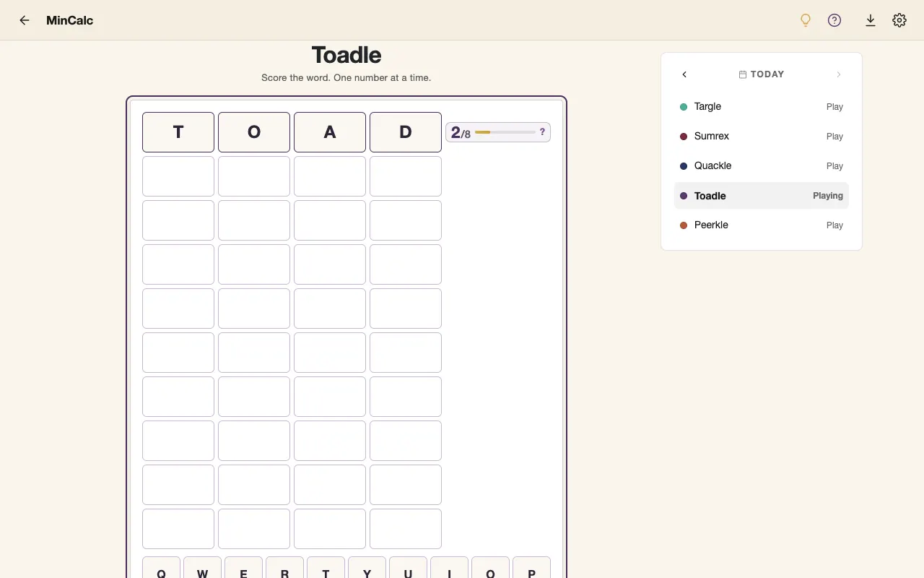
Task: Click the download icon in the header
Action: coord(871,20)
